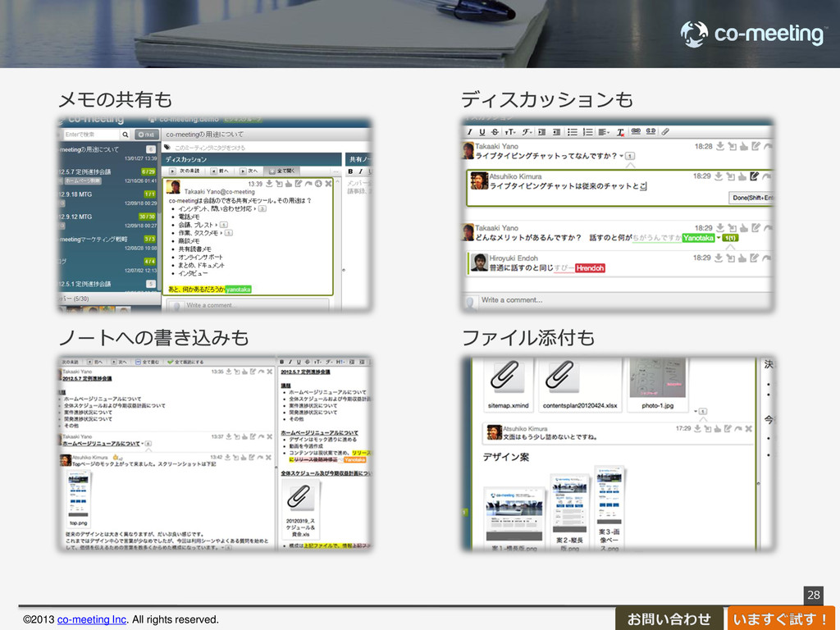Click the お問い合わせ contact button
The width and height of the screenshot is (840, 630).
pyautogui.click(x=669, y=619)
